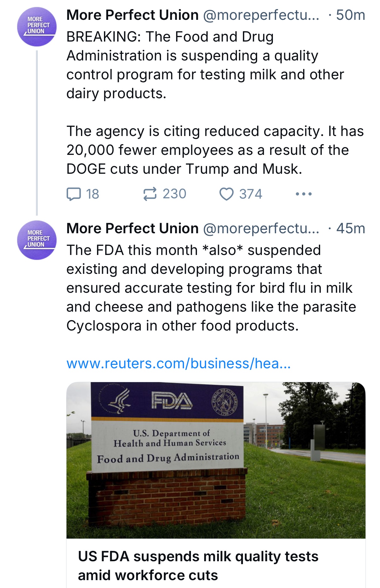Open avatar on the 50m post
The width and height of the screenshot is (380, 588).
click(37, 27)
